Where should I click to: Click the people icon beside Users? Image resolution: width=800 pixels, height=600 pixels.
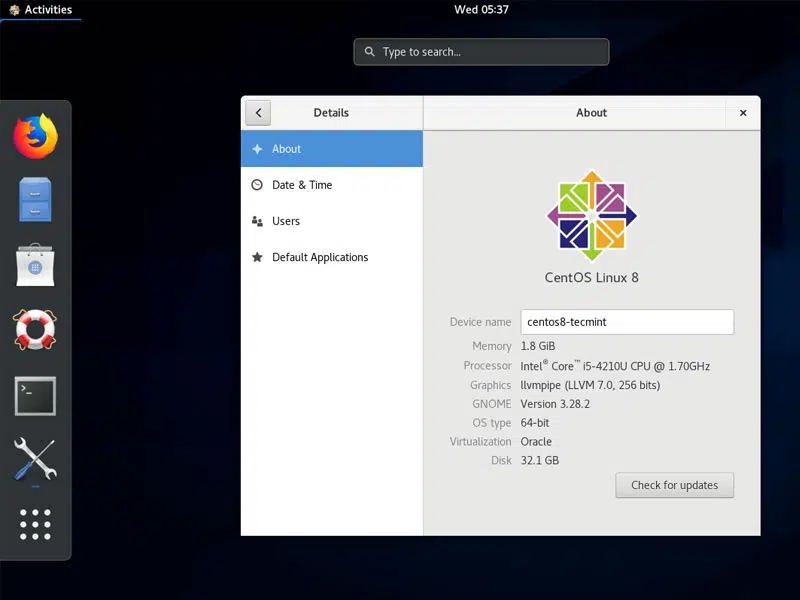tap(257, 221)
